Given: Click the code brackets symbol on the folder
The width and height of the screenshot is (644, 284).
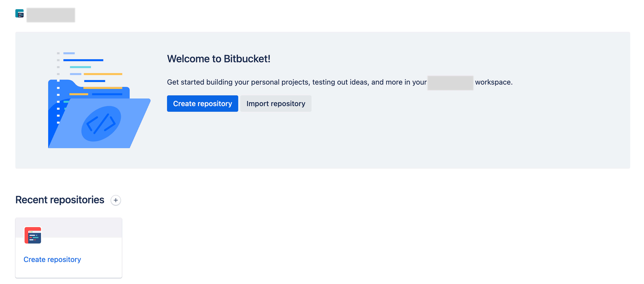Looking at the screenshot, I should pos(101,124).
